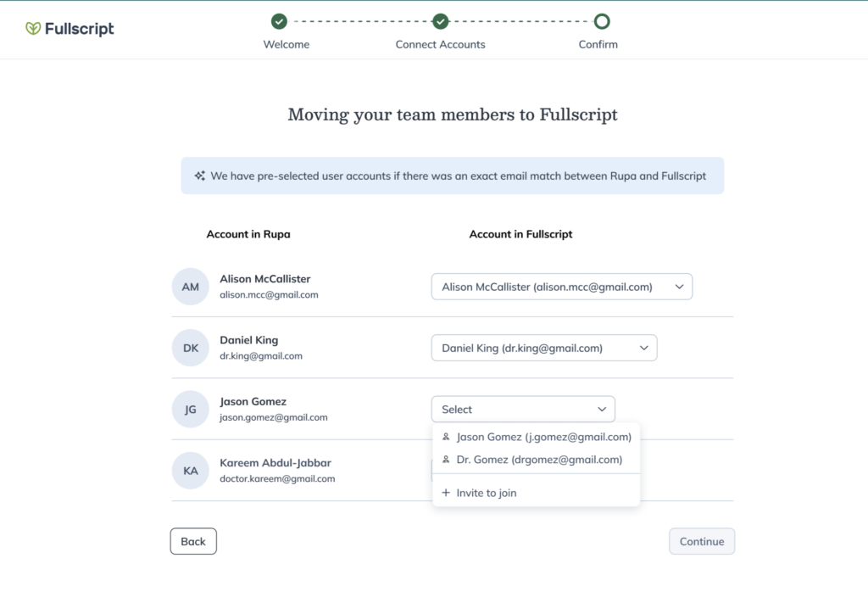Click the plus icon beside Invite to join
Image resolution: width=868 pixels, height=603 pixels.
tap(446, 493)
